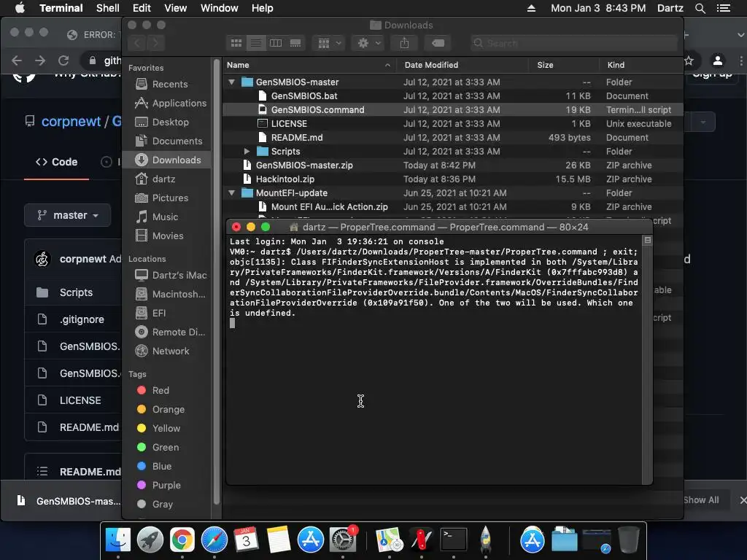Open Documents in Finder sidebar
This screenshot has width=747, height=560.
coord(169,141)
